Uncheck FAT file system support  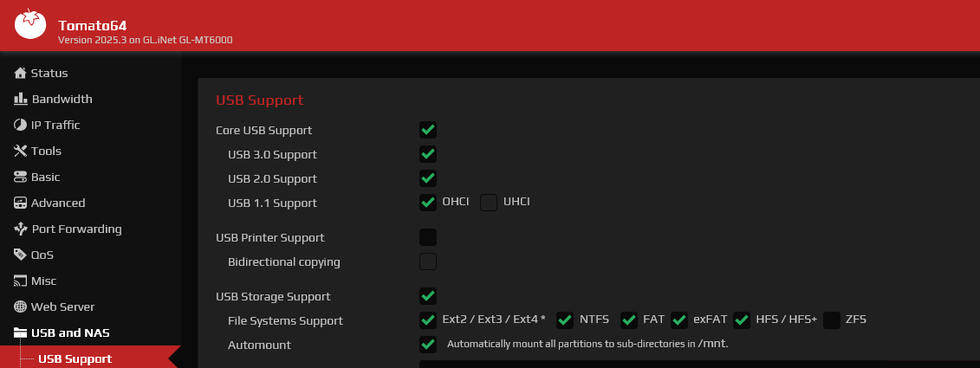click(629, 320)
